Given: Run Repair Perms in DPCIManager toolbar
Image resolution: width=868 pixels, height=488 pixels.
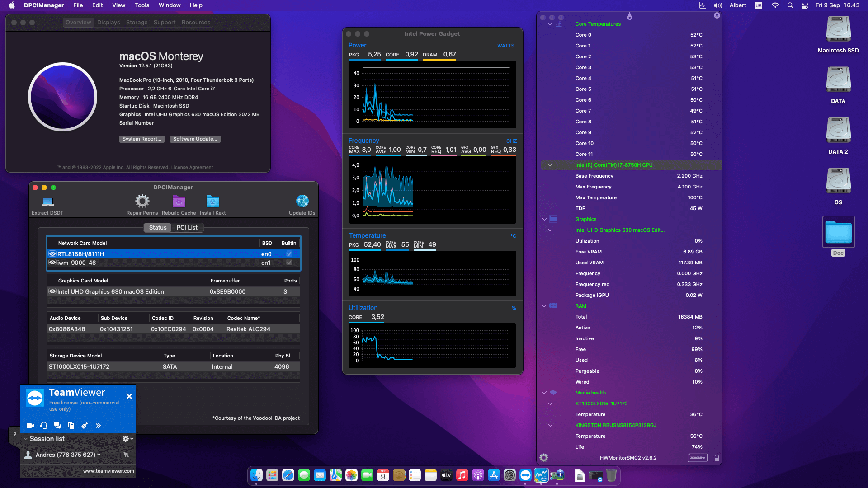Looking at the screenshot, I should tap(142, 202).
